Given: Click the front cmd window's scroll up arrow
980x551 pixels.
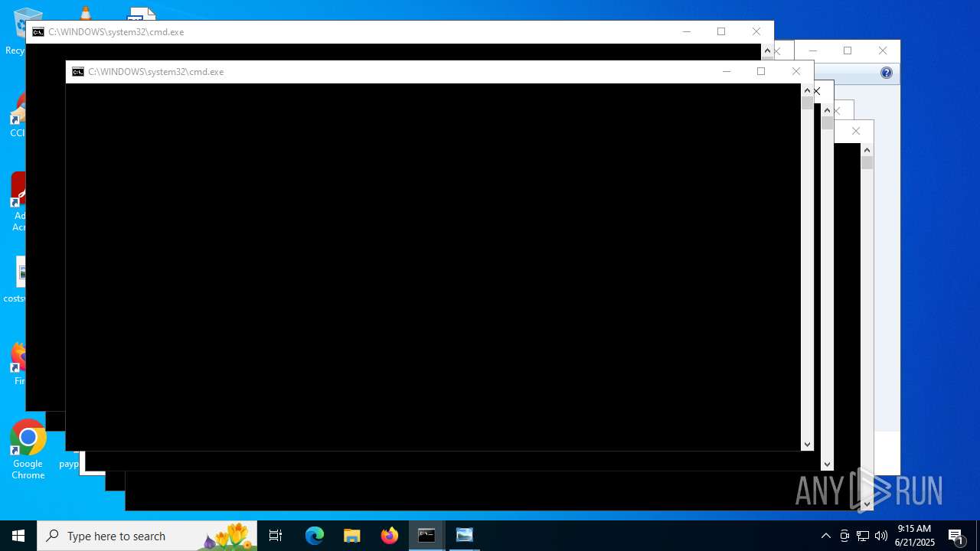Looking at the screenshot, I should [807, 90].
